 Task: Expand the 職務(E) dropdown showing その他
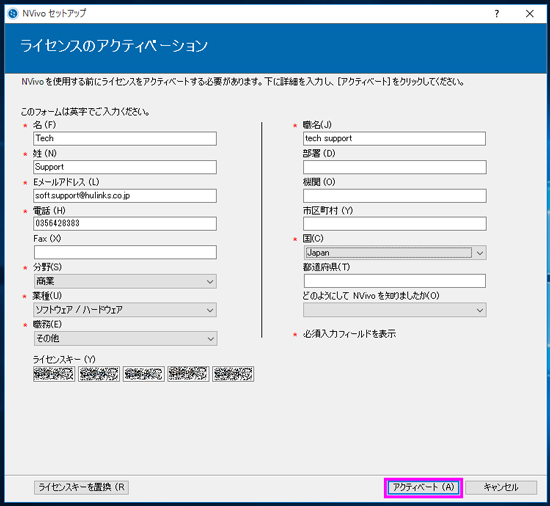tap(125, 339)
